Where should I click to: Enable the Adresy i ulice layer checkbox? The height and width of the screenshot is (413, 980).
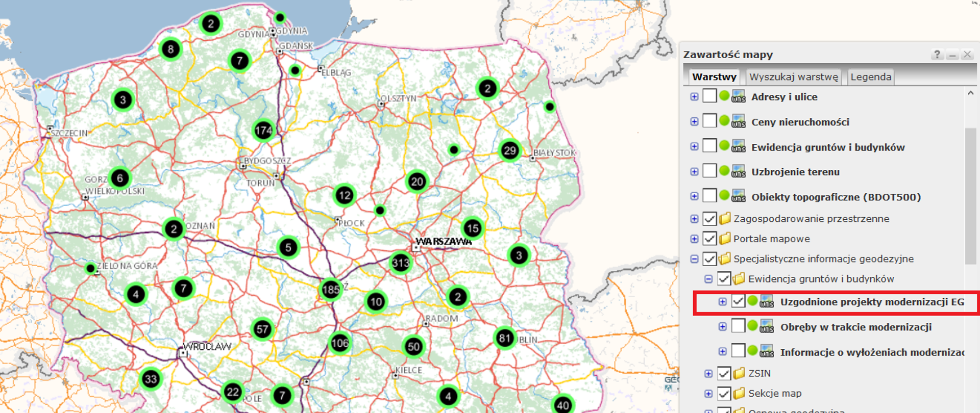(x=709, y=96)
